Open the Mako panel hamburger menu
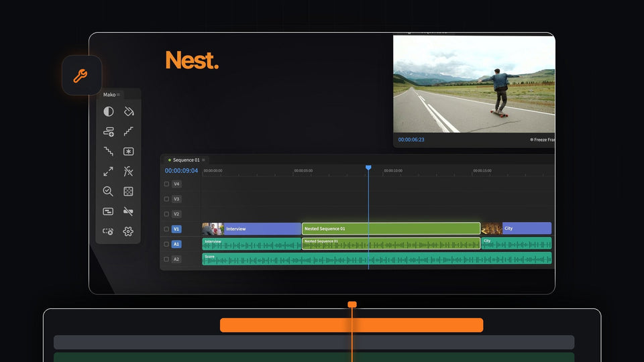This screenshot has height=362, width=644. [118, 95]
